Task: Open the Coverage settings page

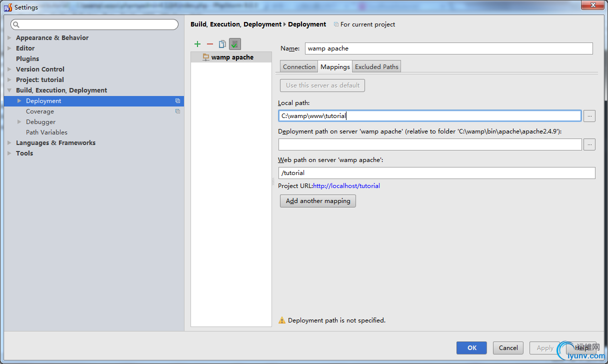Action: (x=40, y=111)
